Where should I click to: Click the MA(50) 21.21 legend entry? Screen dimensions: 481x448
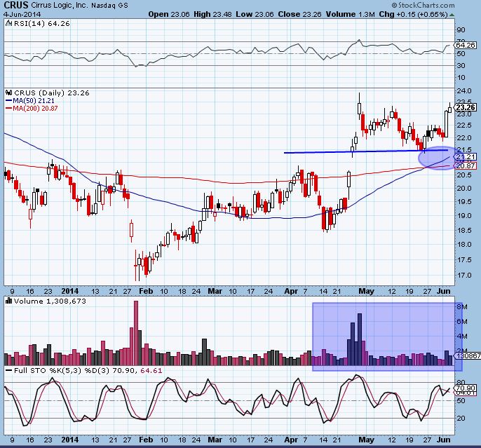tap(30, 100)
